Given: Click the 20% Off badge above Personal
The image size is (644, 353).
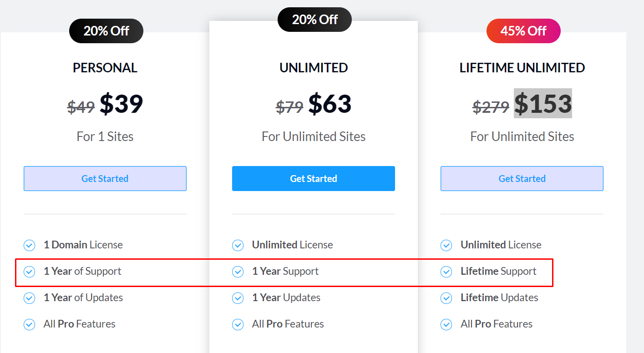Looking at the screenshot, I should tap(106, 31).
